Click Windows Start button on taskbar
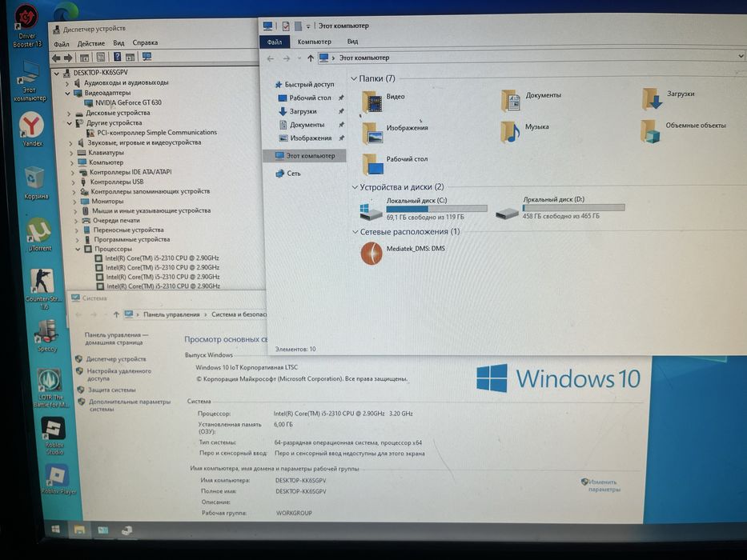This screenshot has width=747, height=560. pos(55,530)
